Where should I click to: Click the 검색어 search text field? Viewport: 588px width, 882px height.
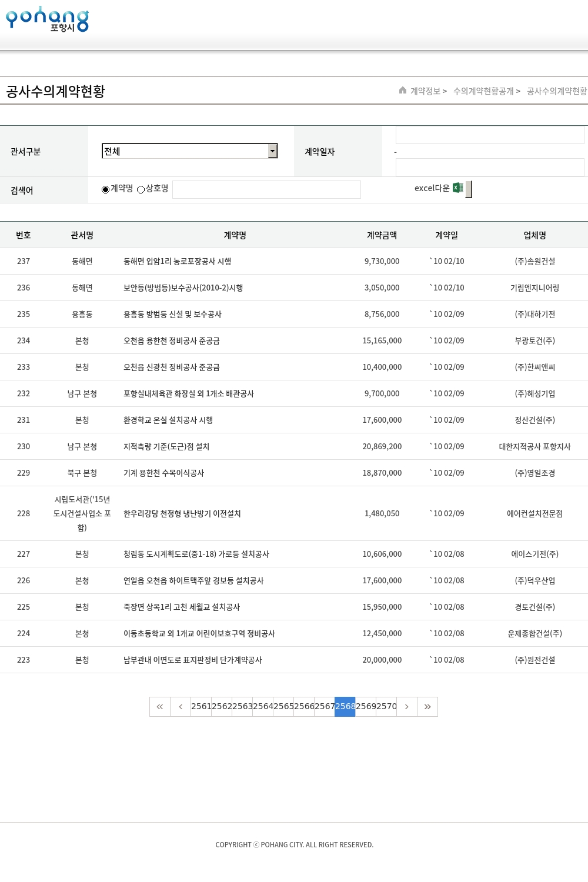tap(266, 189)
